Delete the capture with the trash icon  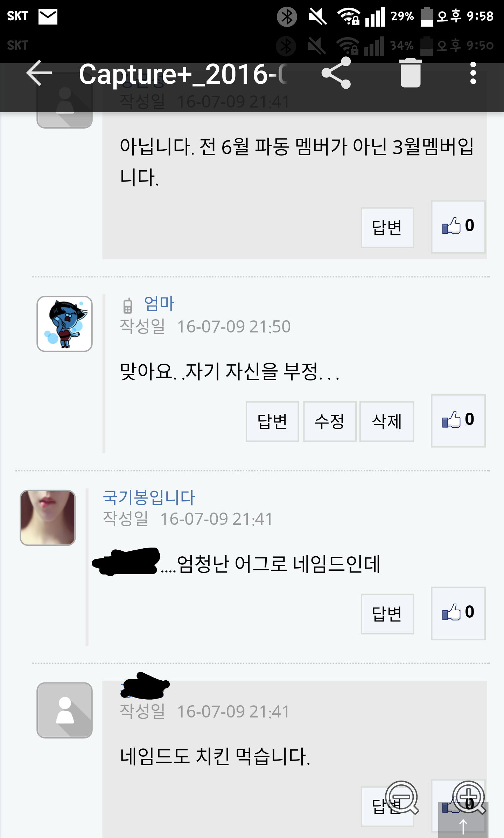point(410,73)
